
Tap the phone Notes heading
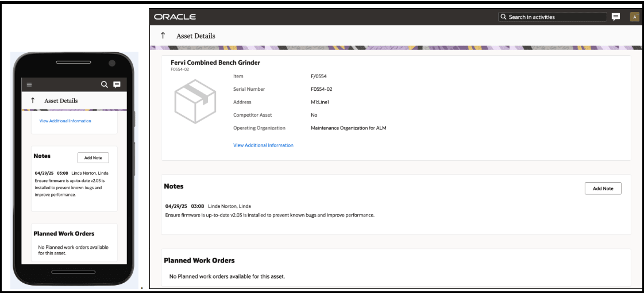click(x=42, y=156)
